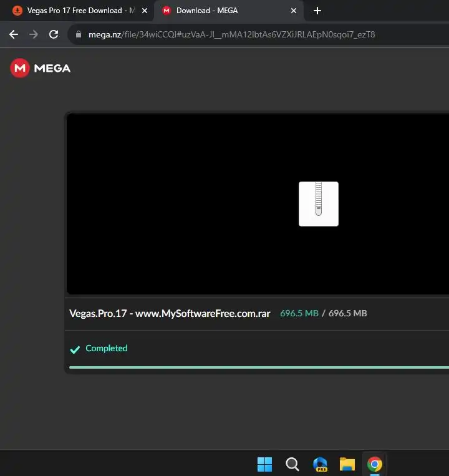Screen dimensions: 449x476
Task: Reload the MEGA page
Action: [54, 34]
